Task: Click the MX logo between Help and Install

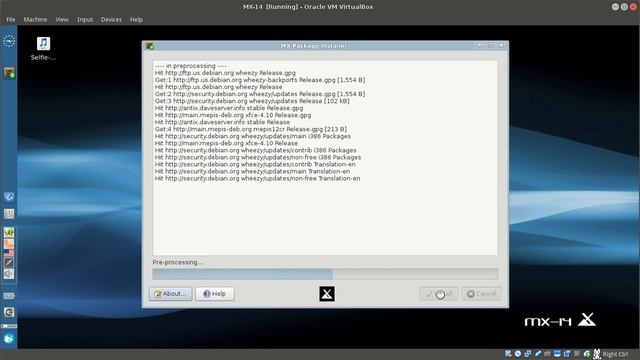Action: click(x=327, y=294)
